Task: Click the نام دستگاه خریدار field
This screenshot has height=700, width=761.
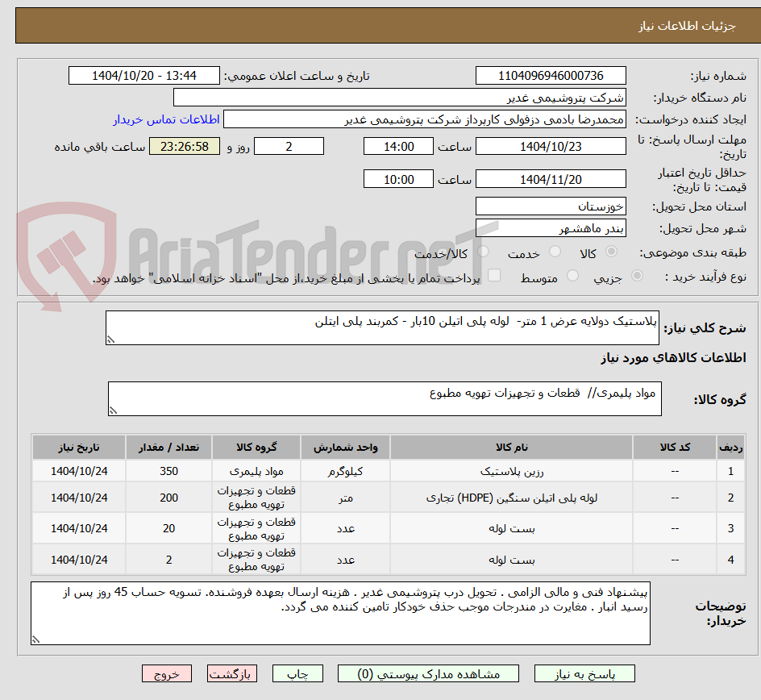Action: 399,98
